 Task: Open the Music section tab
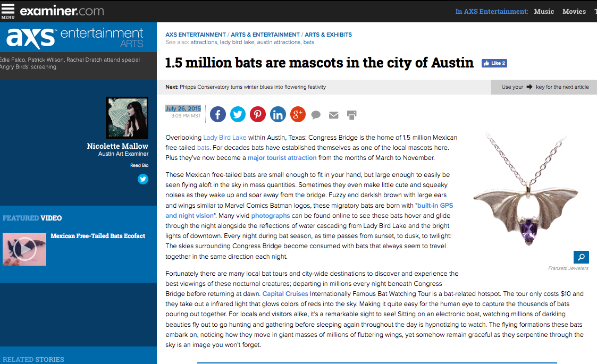tap(544, 11)
